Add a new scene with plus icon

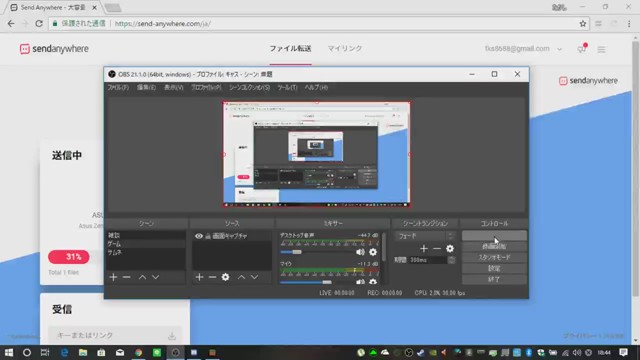pos(113,277)
